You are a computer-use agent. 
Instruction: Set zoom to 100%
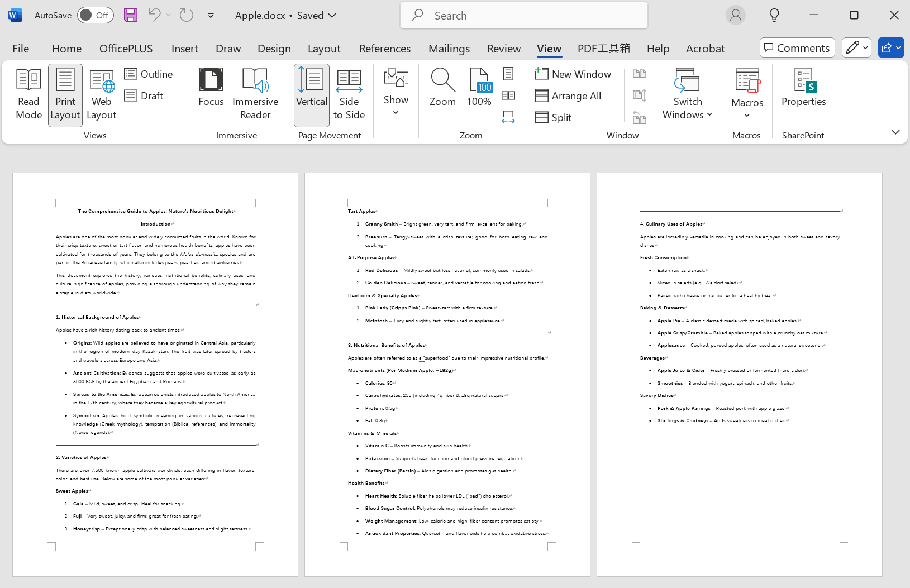pos(479,88)
